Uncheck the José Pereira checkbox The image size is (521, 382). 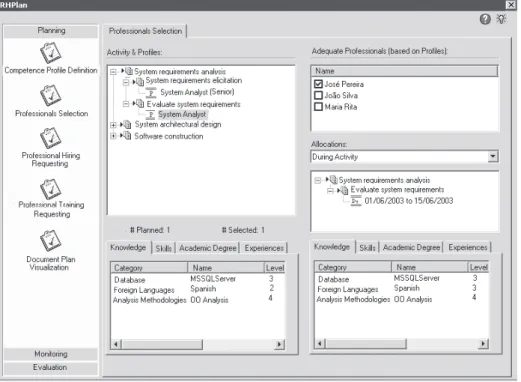point(318,84)
